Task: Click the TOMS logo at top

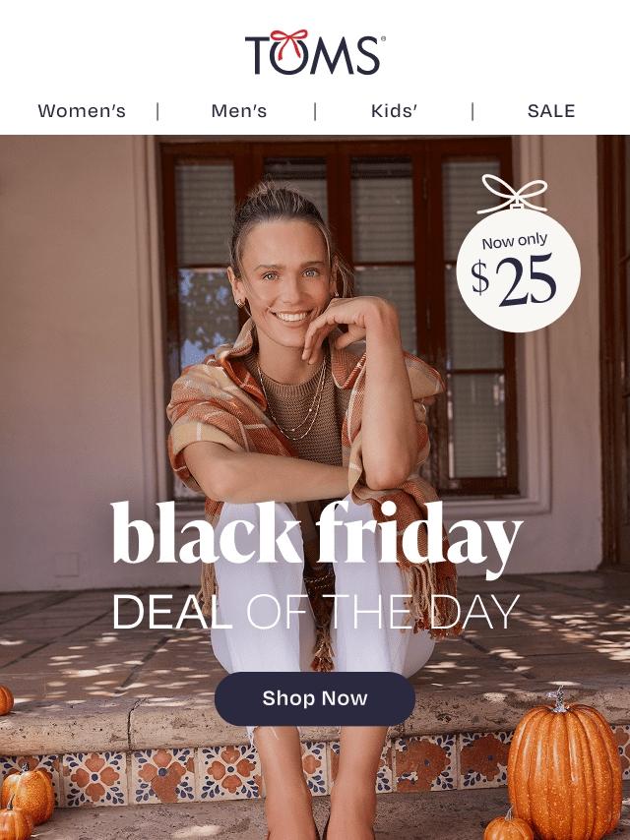Action: point(315,52)
